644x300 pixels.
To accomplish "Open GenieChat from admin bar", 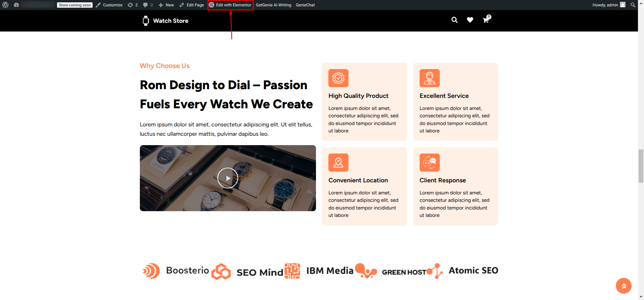I will 305,5.
